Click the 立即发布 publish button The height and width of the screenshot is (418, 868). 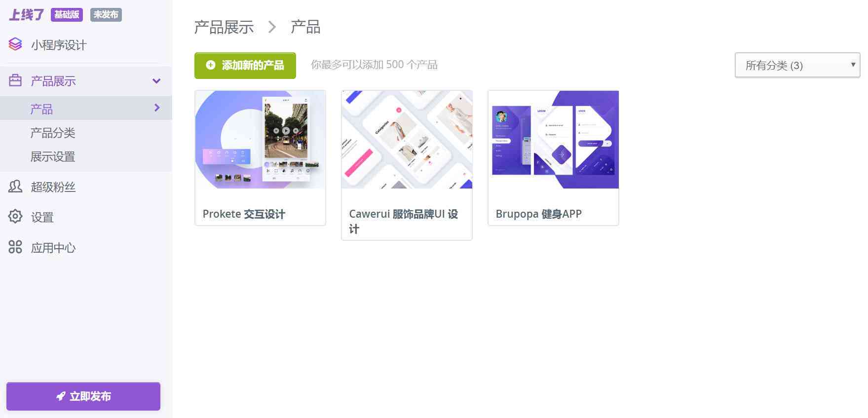pyautogui.click(x=83, y=396)
